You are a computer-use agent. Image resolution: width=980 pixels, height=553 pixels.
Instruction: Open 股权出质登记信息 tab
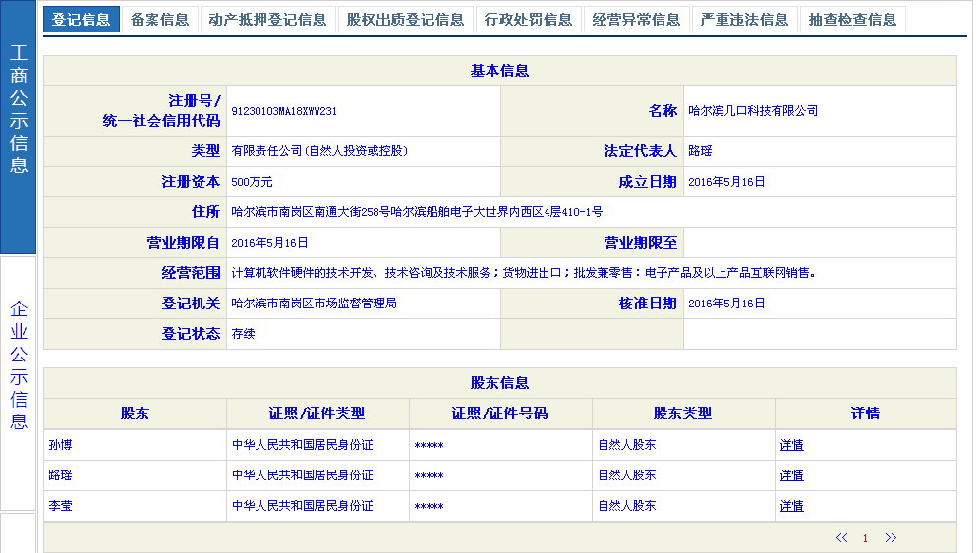[405, 20]
